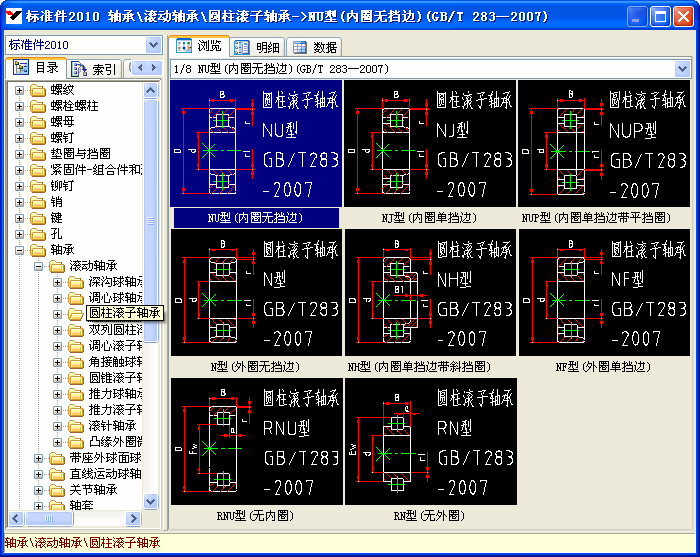
Task: Choose the NH型 bearing drawing
Action: point(429,292)
